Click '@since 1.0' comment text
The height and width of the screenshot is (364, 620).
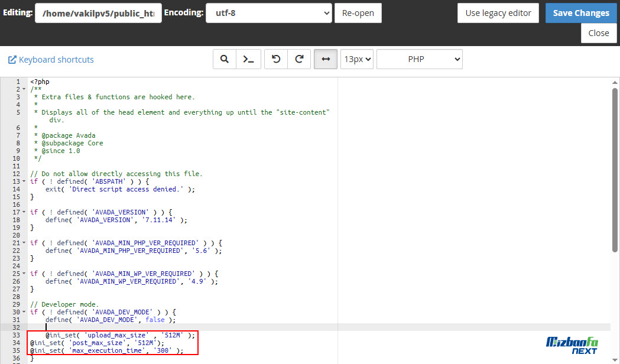pyautogui.click(x=61, y=151)
